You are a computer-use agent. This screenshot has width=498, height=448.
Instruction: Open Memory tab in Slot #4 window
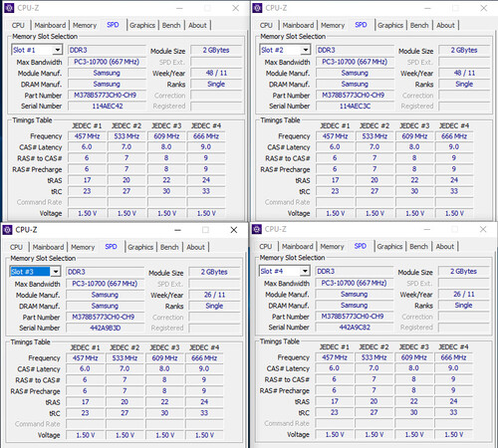[332, 246]
